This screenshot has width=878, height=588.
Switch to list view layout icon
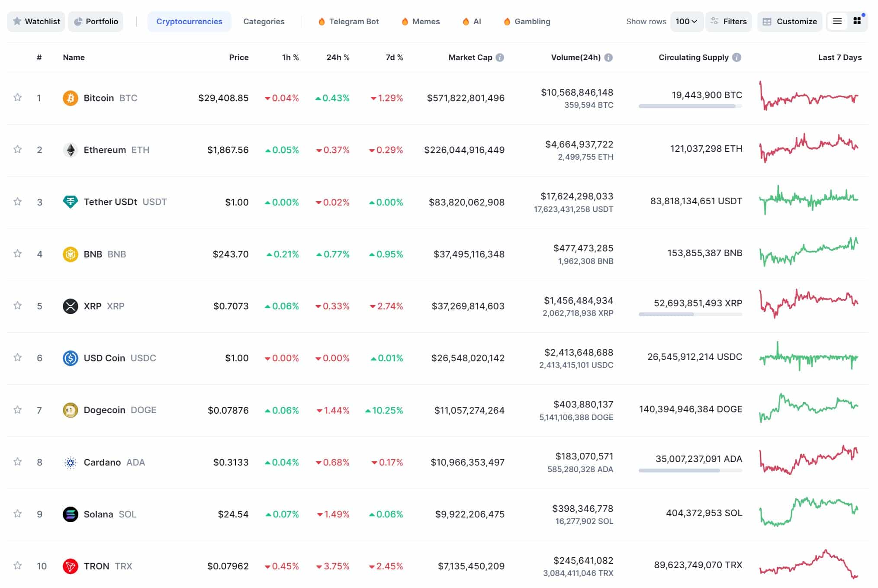pos(837,21)
